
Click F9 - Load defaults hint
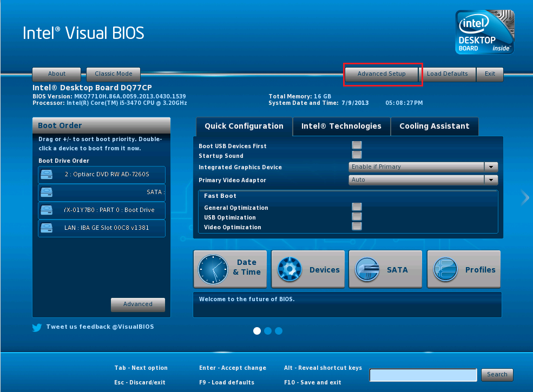tap(227, 382)
